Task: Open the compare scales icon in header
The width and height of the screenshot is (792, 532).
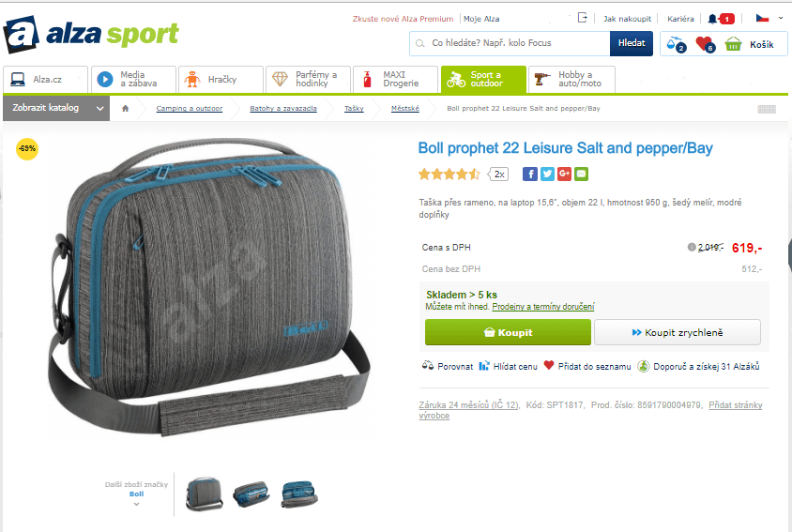Action: click(676, 44)
